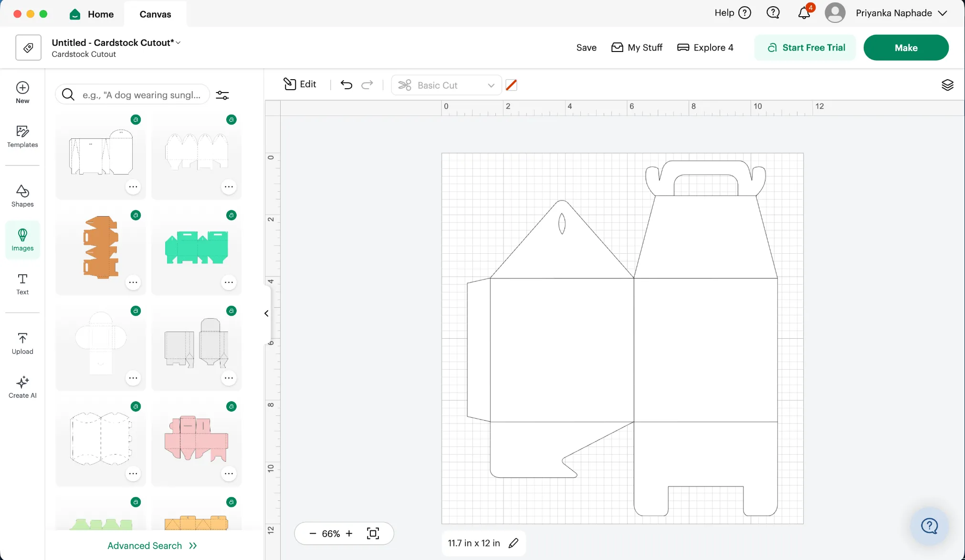Select the Images panel
The image size is (965, 560).
(22, 239)
